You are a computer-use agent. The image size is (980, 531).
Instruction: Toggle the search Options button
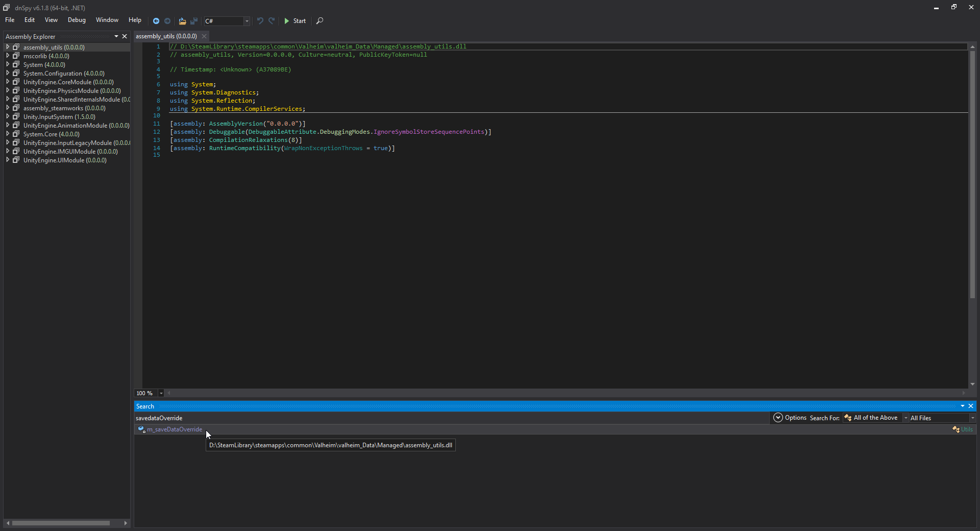pyautogui.click(x=790, y=418)
